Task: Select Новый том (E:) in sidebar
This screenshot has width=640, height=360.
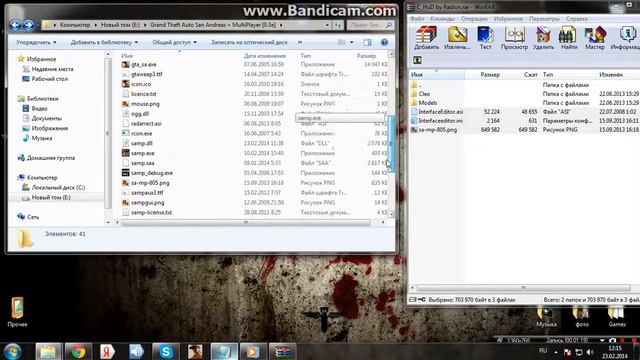Action: (x=51, y=197)
